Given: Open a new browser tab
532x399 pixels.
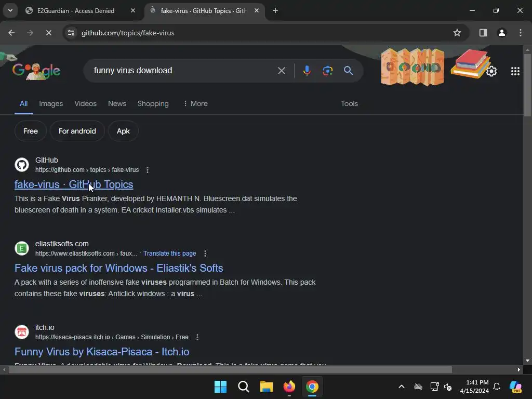Looking at the screenshot, I should pyautogui.click(x=275, y=10).
